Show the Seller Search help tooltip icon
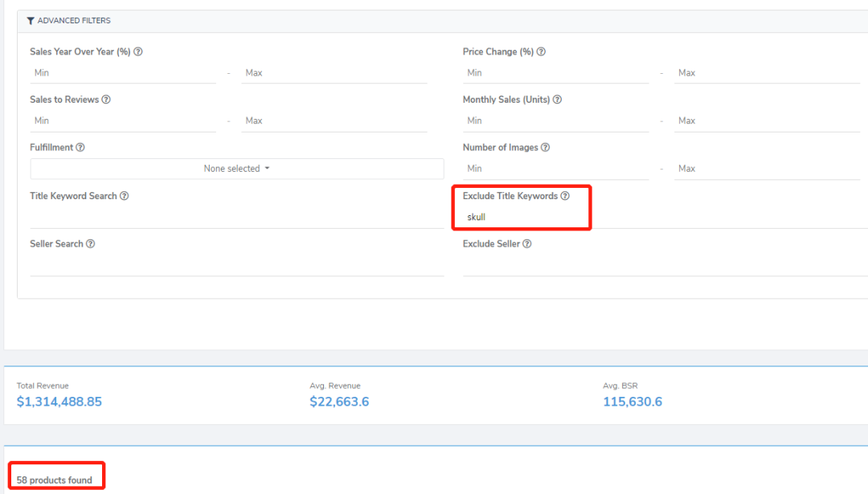 tap(90, 244)
